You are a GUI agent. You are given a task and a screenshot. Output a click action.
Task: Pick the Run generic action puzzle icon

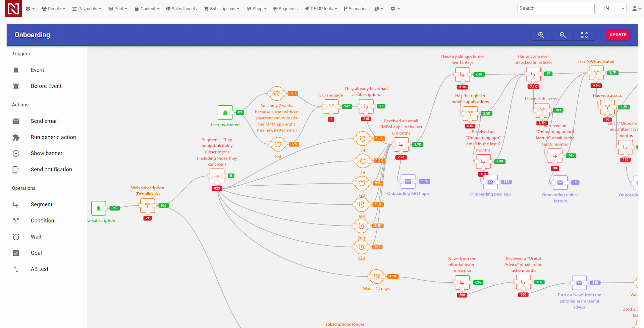click(x=16, y=137)
